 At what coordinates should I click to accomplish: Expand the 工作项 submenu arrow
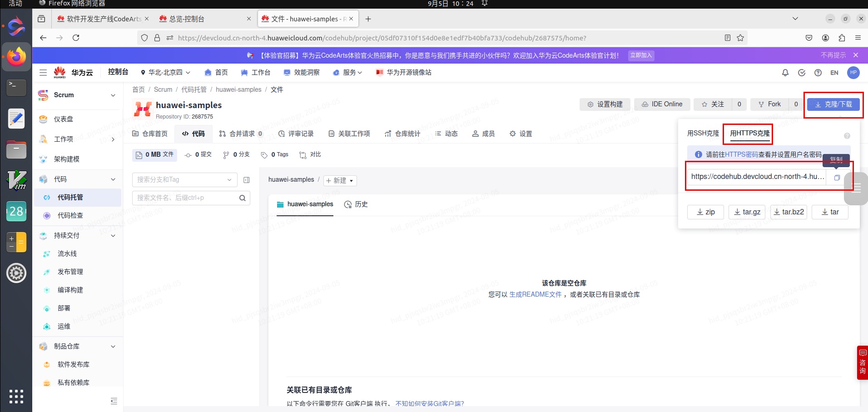point(113,139)
